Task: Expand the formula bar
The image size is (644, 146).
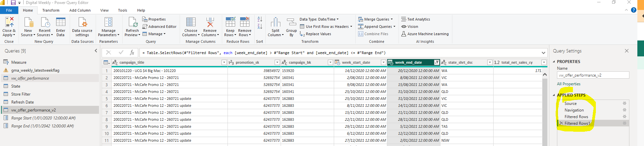Action: tap(543, 53)
